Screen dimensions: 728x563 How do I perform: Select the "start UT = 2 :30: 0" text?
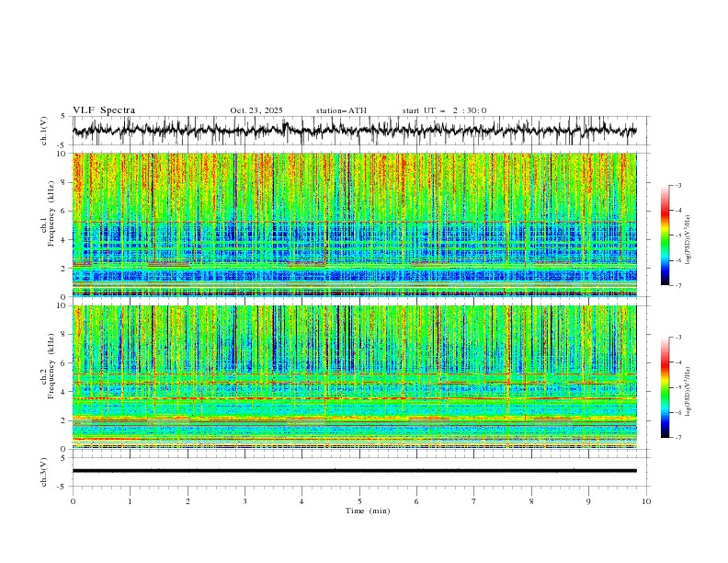444,110
